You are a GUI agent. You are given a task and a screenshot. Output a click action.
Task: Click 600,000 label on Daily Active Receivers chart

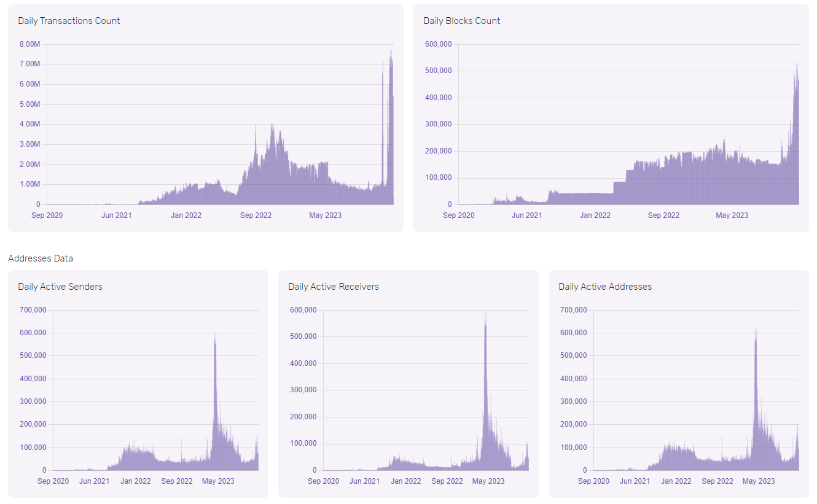click(303, 310)
